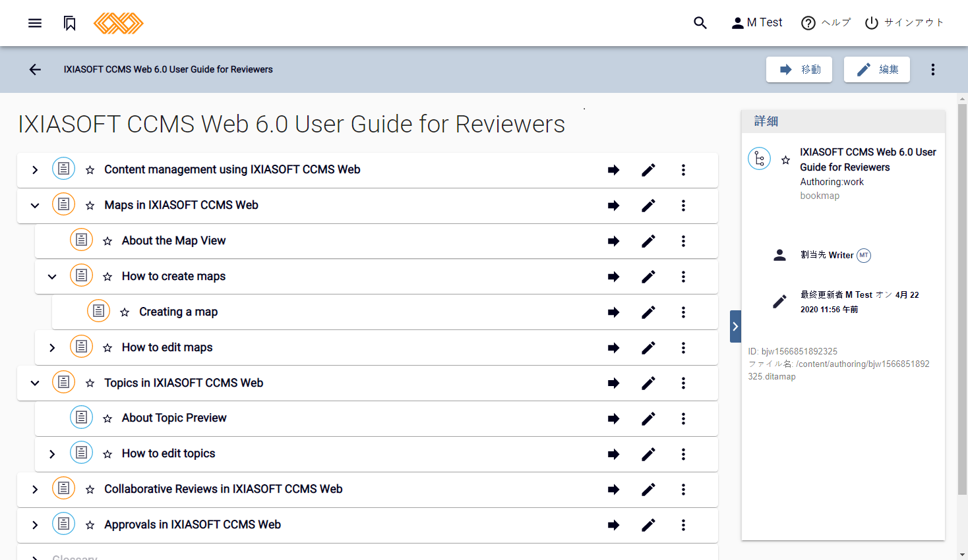Click the scrollbar up arrow
The width and height of the screenshot is (968, 560).
tap(963, 99)
